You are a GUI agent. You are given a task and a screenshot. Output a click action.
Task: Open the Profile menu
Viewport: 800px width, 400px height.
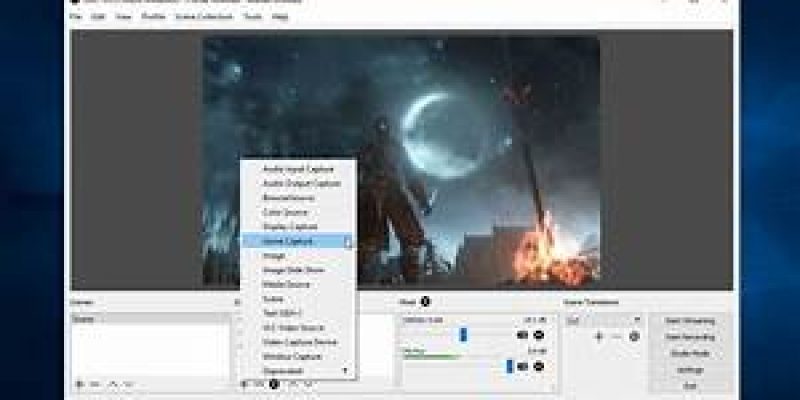click(x=153, y=16)
